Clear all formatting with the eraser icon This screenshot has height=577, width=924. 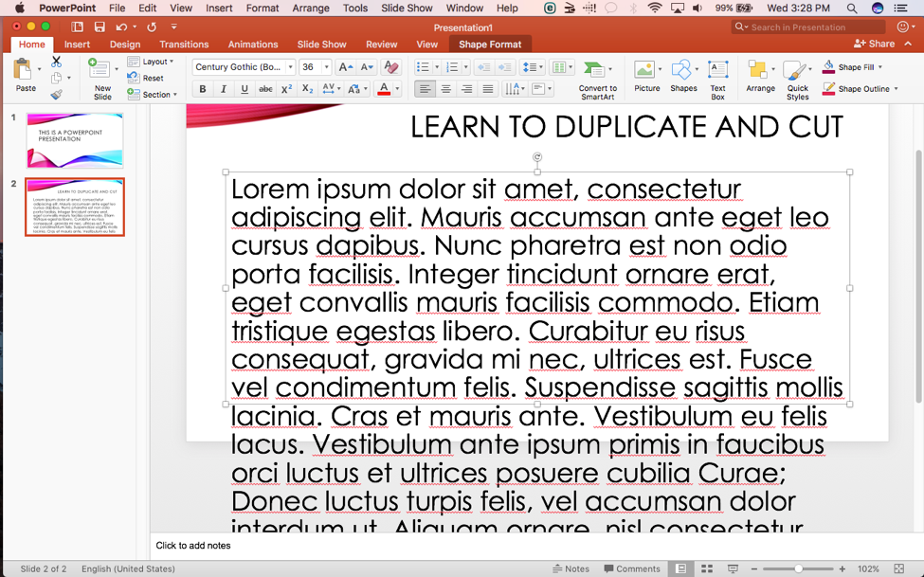390,66
